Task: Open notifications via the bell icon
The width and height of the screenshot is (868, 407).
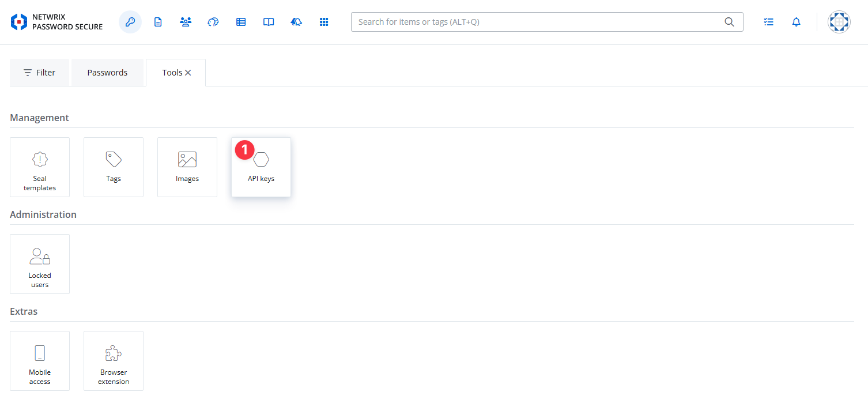Action: click(x=796, y=21)
